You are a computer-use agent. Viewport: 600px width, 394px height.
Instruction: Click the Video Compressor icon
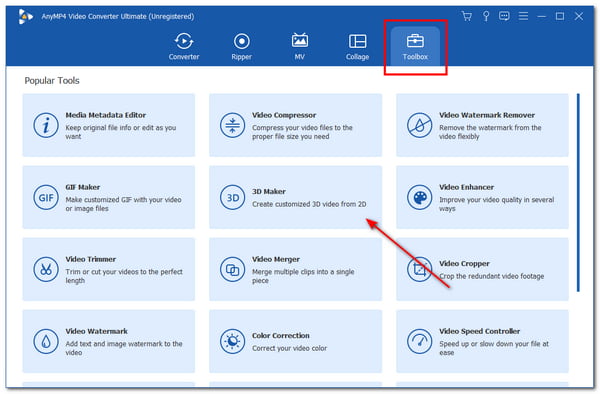[232, 125]
